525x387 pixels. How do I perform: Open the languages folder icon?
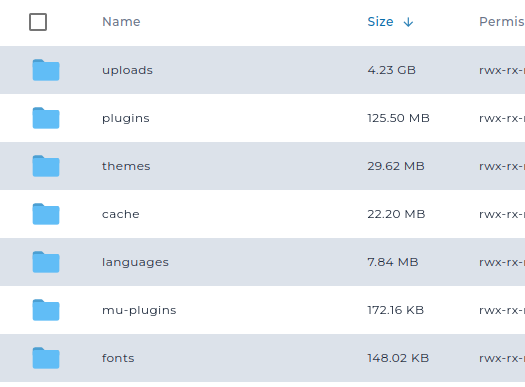46,262
